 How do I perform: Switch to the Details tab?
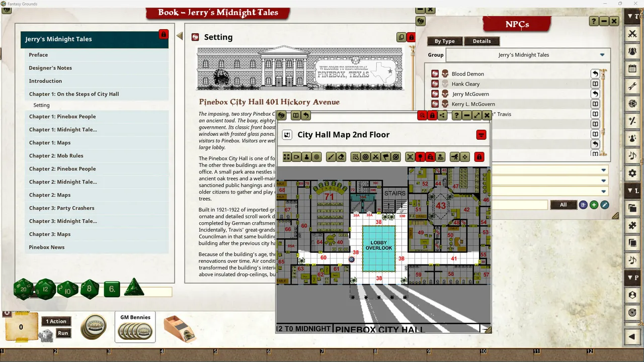481,41
